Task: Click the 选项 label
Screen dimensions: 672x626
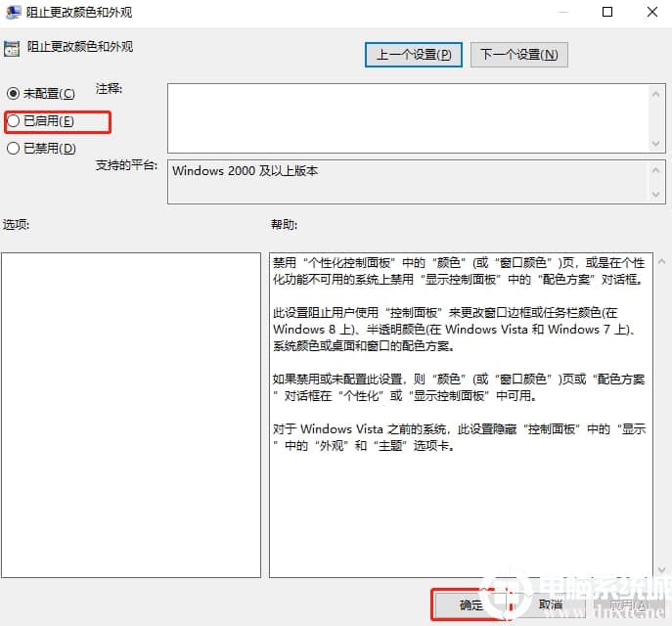Action: pos(17,225)
